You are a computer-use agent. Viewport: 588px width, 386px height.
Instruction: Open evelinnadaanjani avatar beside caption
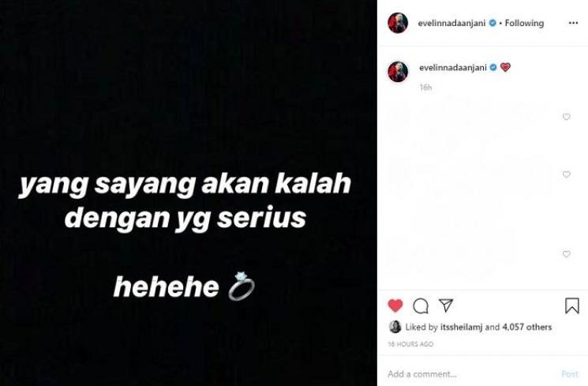398,71
